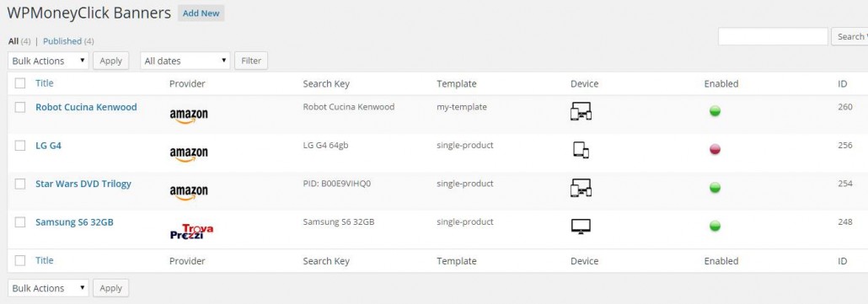Click the search input field
This screenshot has height=304, width=868.
pos(773,36)
